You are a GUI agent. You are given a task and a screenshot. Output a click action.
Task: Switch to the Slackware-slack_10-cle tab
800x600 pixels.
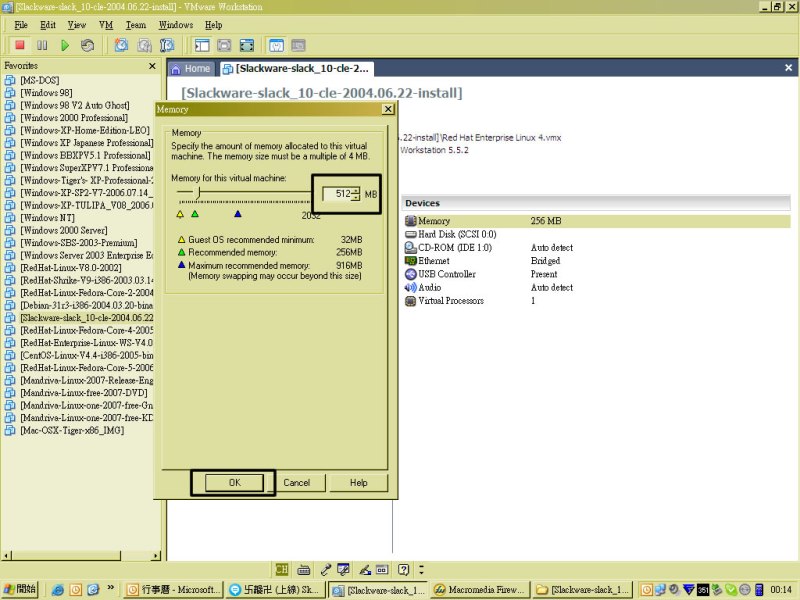[x=296, y=69]
